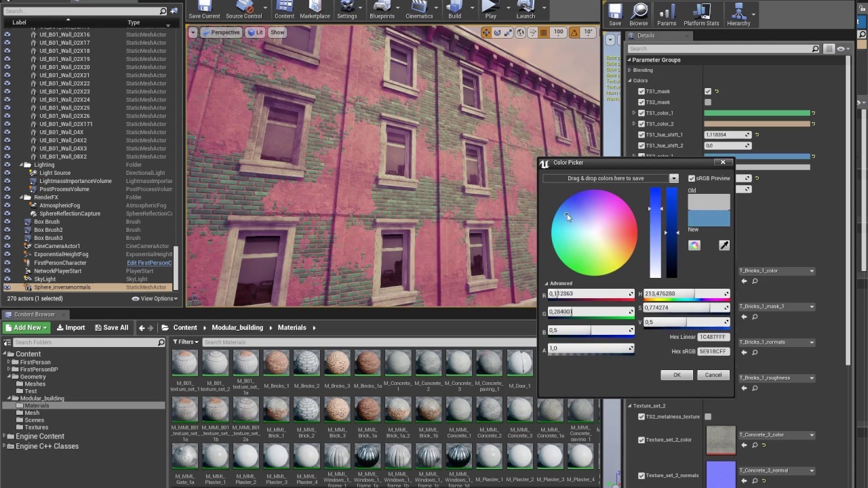Confirm color selection with OK
The height and width of the screenshot is (488, 868).
point(676,374)
